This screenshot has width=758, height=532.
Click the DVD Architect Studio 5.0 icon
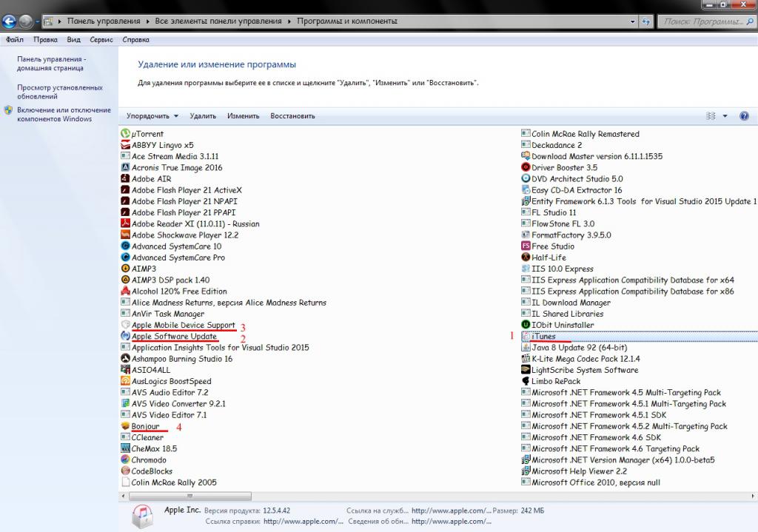tap(526, 179)
